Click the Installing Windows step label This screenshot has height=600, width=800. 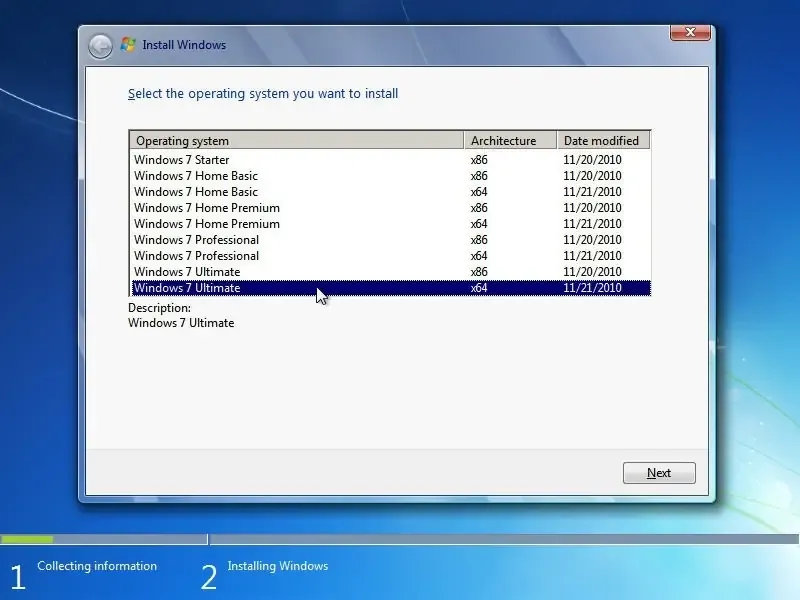tap(278, 566)
